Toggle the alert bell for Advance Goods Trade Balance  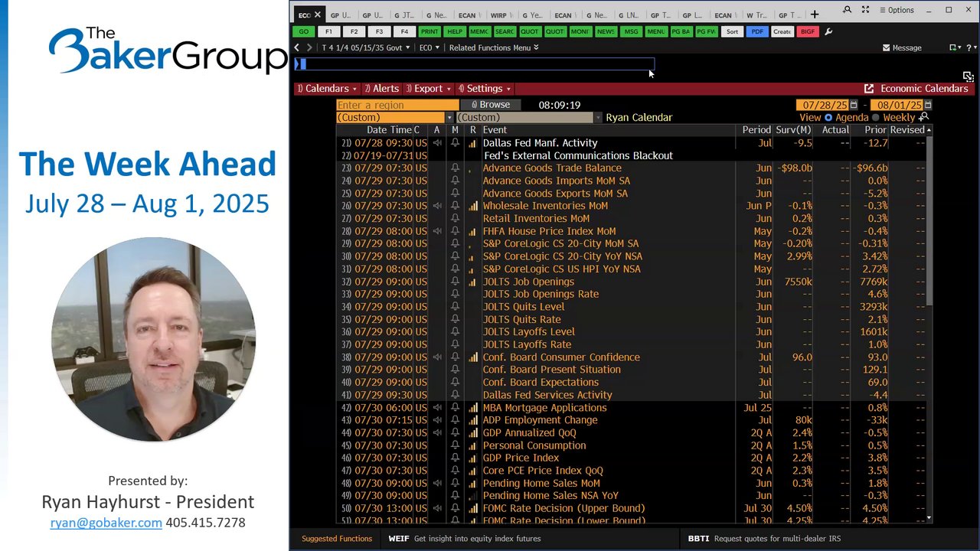[455, 168]
